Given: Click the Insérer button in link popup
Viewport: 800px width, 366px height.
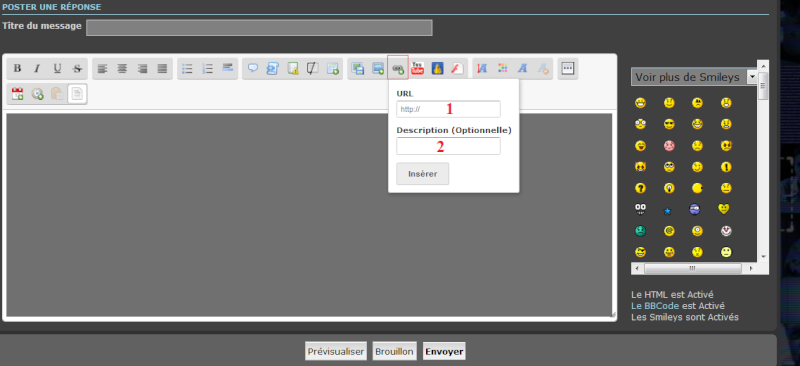Looking at the screenshot, I should [422, 174].
